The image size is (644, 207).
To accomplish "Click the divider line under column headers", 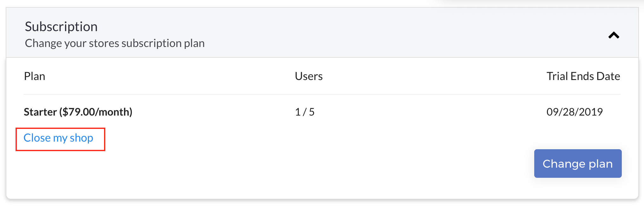I will (x=322, y=94).
